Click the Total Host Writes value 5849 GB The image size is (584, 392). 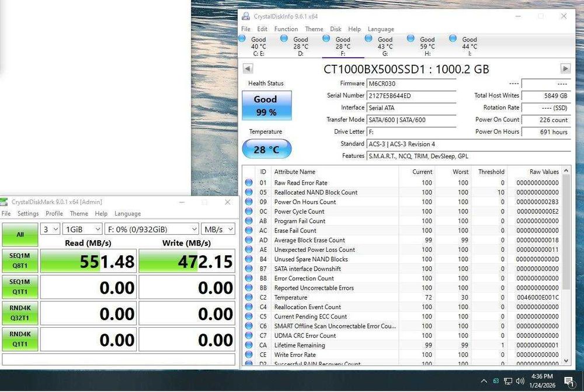point(546,96)
